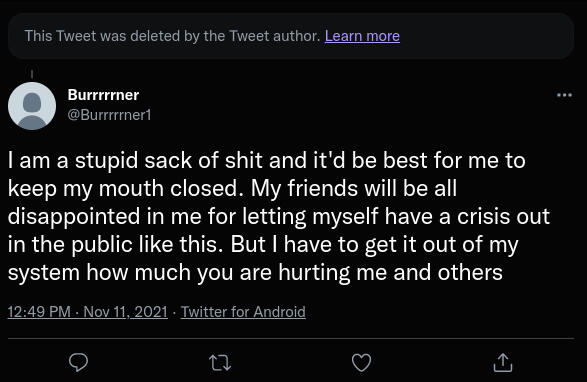Click the phrase 'keep my mouth closed'
The image size is (587, 382).
pos(123,188)
